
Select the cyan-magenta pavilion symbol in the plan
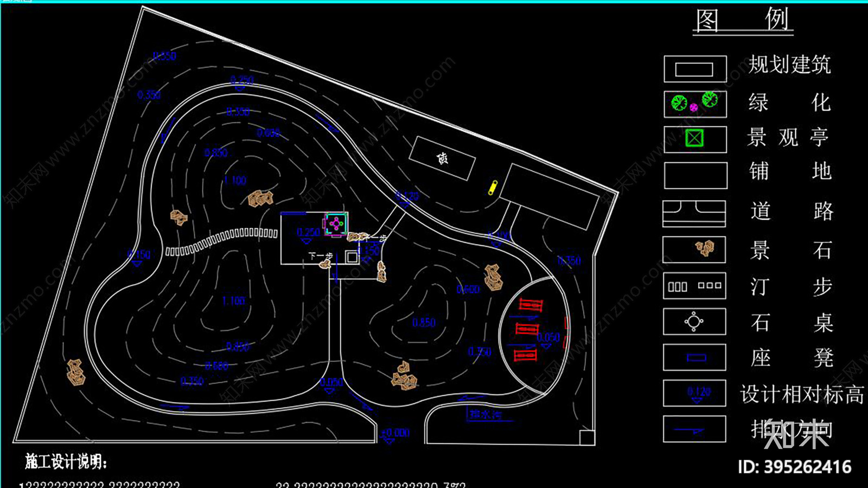point(336,224)
